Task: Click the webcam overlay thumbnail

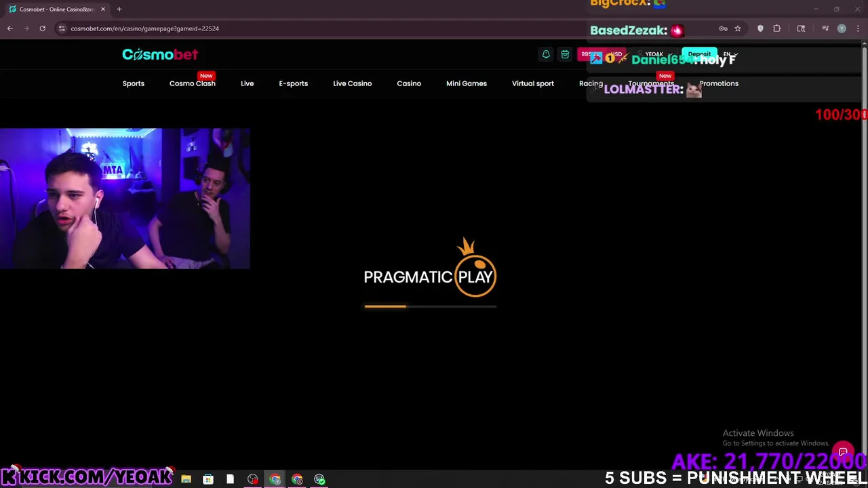Action: point(125,199)
